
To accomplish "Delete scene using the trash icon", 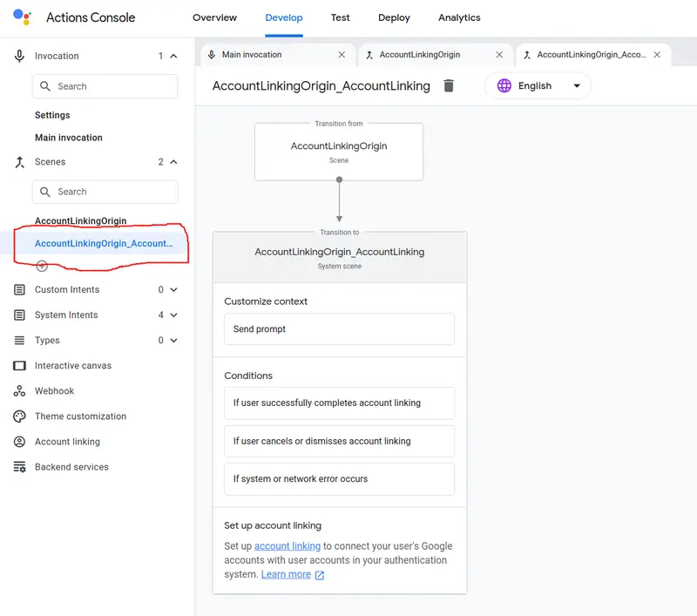I will (449, 85).
